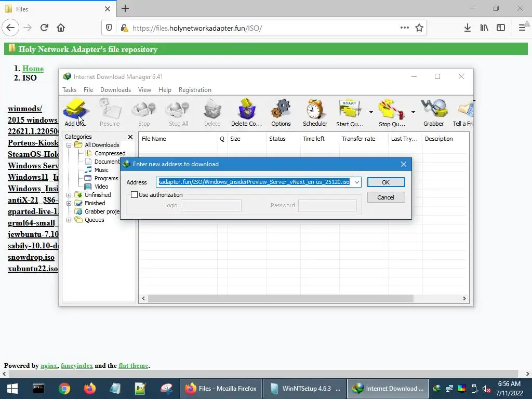This screenshot has height=399, width=532.
Task: Collapse the All Downloads tree node
Action: pos(69,145)
